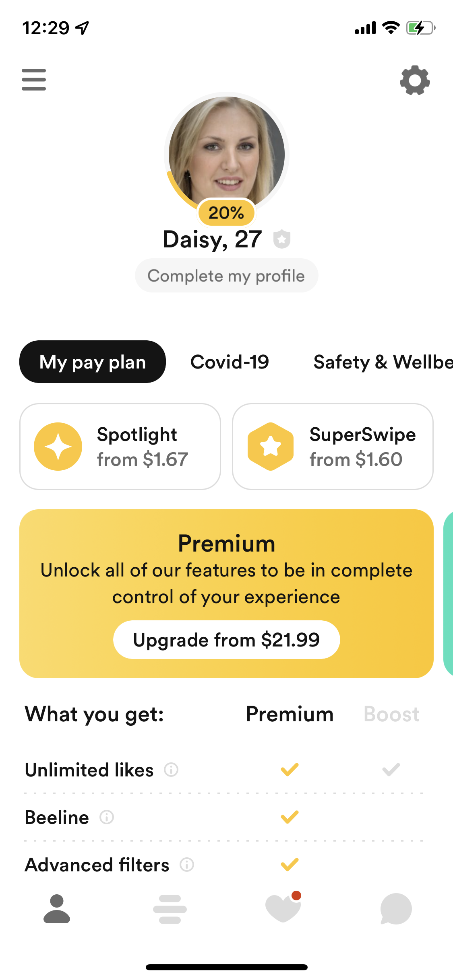Open the SuperSwipe purchase card
Screen dimensions: 453x980
333,447
